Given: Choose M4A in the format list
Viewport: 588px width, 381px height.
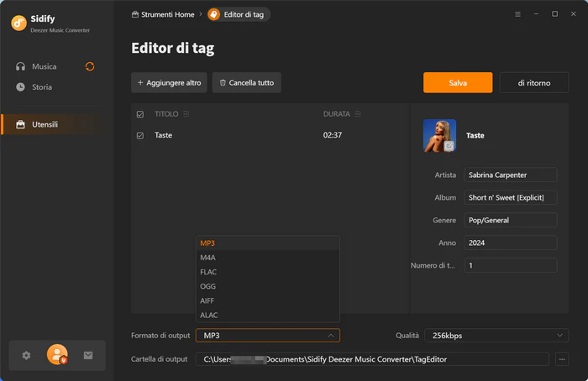Looking at the screenshot, I should (268, 258).
